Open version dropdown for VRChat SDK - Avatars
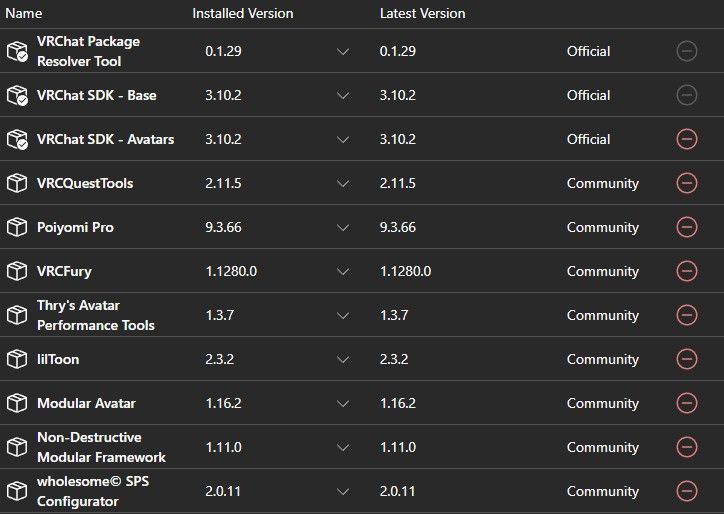 343,139
